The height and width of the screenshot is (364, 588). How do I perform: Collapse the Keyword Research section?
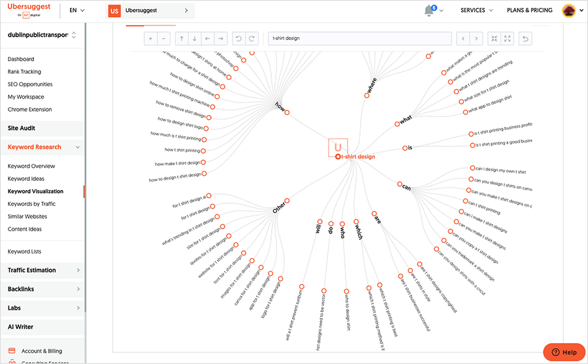(x=78, y=147)
